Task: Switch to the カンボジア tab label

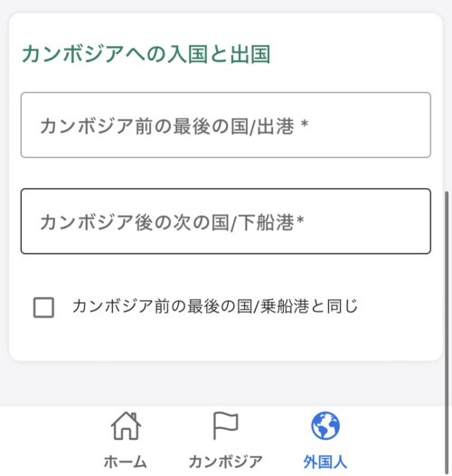Action: coord(225,462)
